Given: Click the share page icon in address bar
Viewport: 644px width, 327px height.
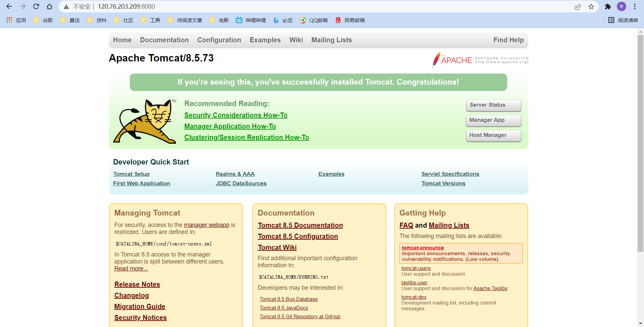Looking at the screenshot, I should 578,7.
